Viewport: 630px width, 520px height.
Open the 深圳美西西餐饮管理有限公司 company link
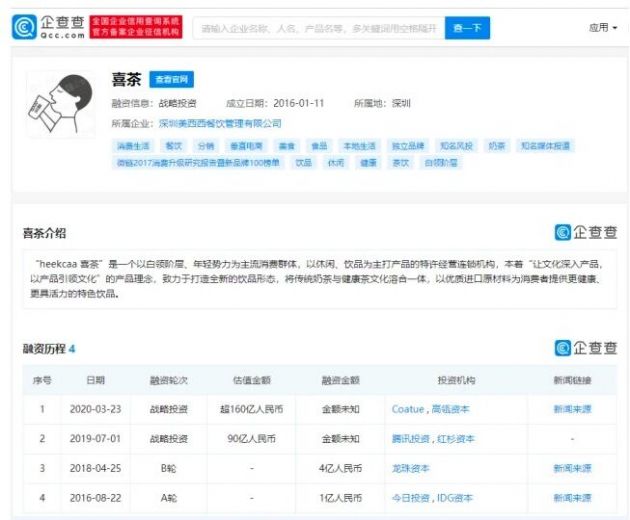click(220, 123)
